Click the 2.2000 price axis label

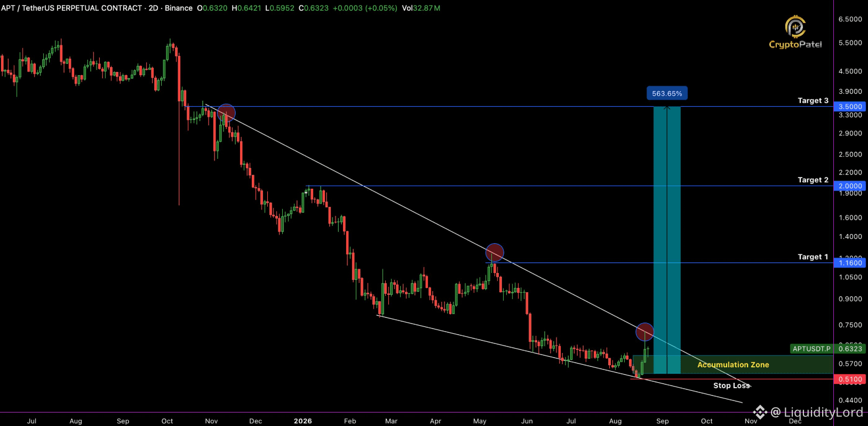850,172
